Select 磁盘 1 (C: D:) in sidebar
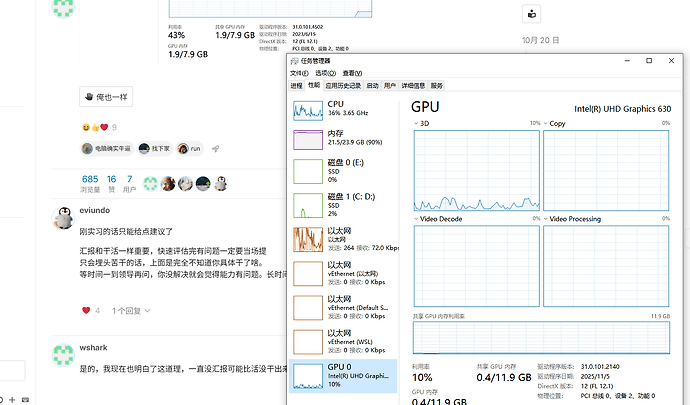The height and width of the screenshot is (405, 690). 343,206
